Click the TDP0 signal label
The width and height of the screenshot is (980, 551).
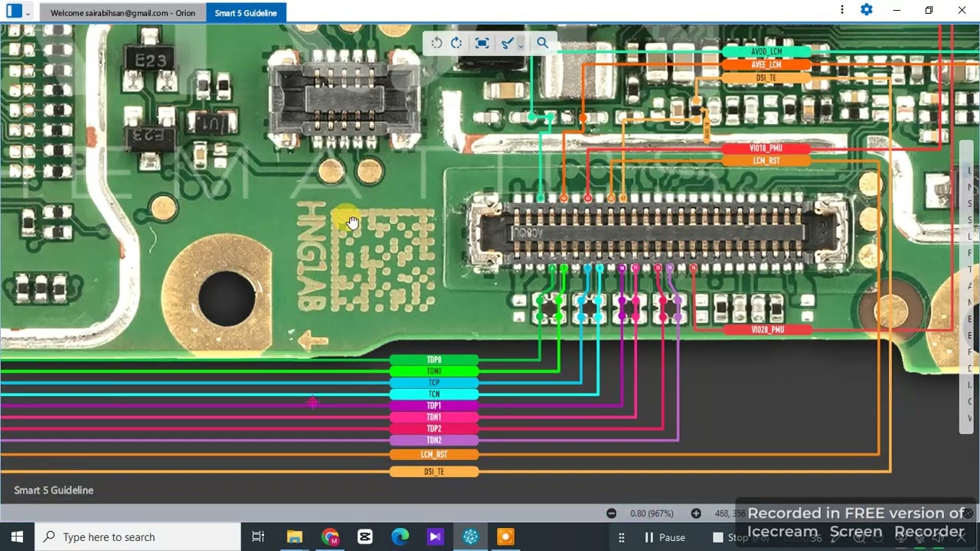[x=434, y=360]
